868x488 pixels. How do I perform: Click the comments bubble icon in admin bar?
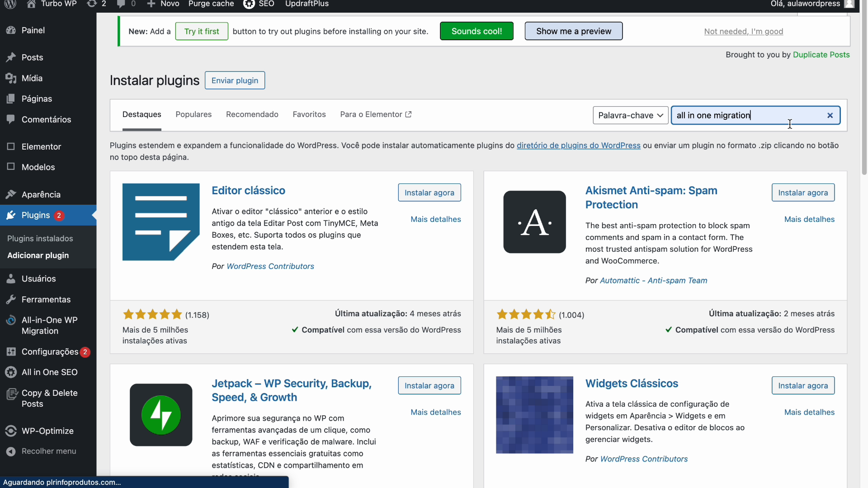pos(121,4)
